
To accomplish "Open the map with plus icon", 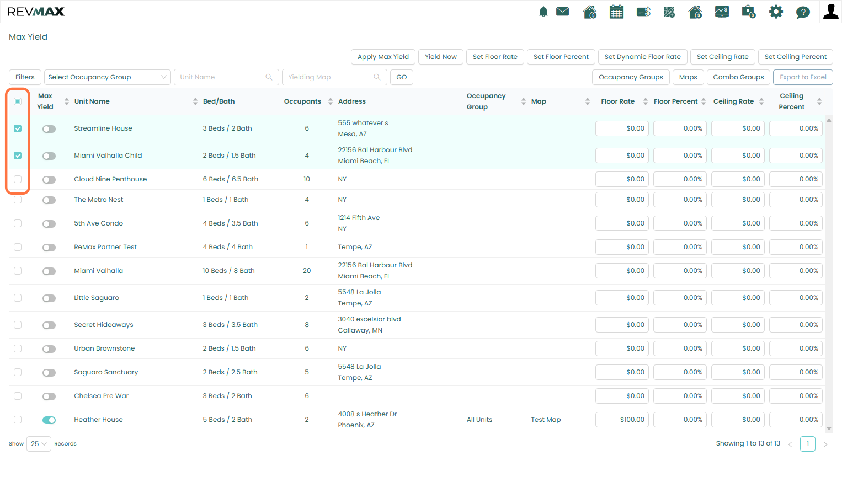I will 669,12.
